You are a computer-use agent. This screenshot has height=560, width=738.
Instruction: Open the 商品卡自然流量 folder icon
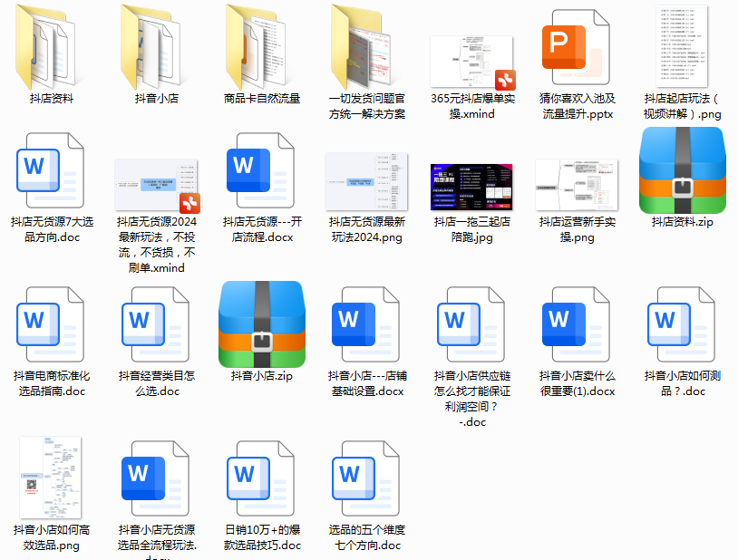pos(257,46)
